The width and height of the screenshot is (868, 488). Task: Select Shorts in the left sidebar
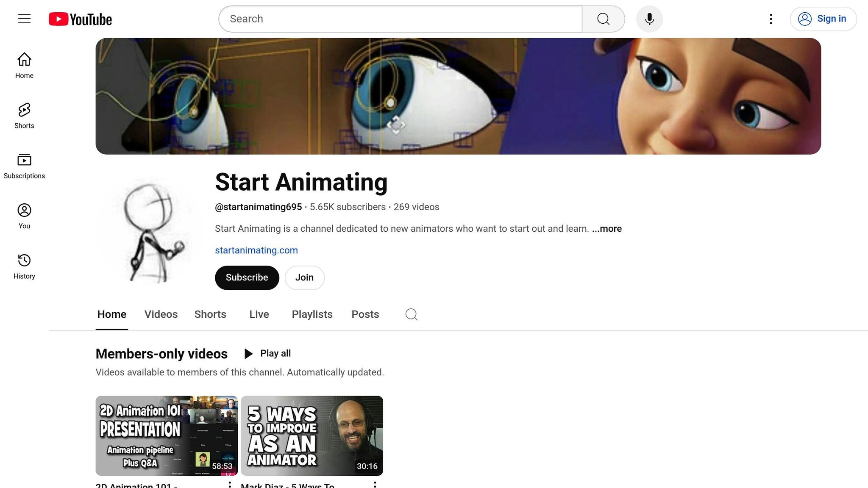click(x=24, y=115)
